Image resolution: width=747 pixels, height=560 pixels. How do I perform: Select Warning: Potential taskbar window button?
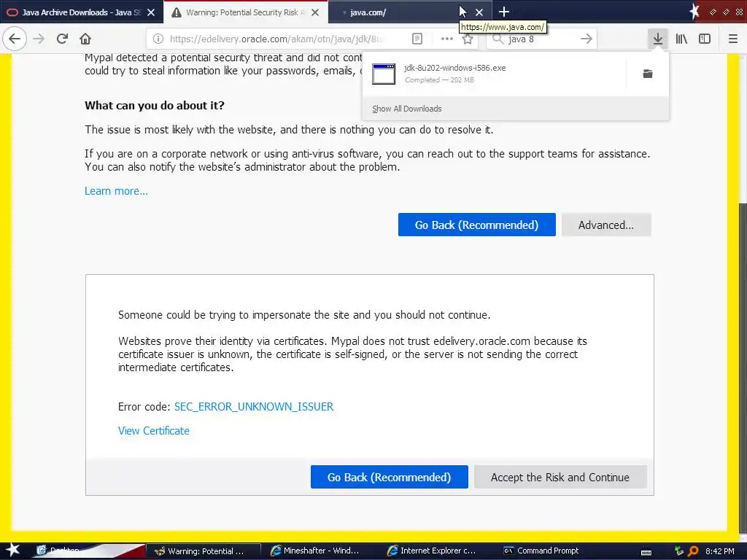pos(203,551)
